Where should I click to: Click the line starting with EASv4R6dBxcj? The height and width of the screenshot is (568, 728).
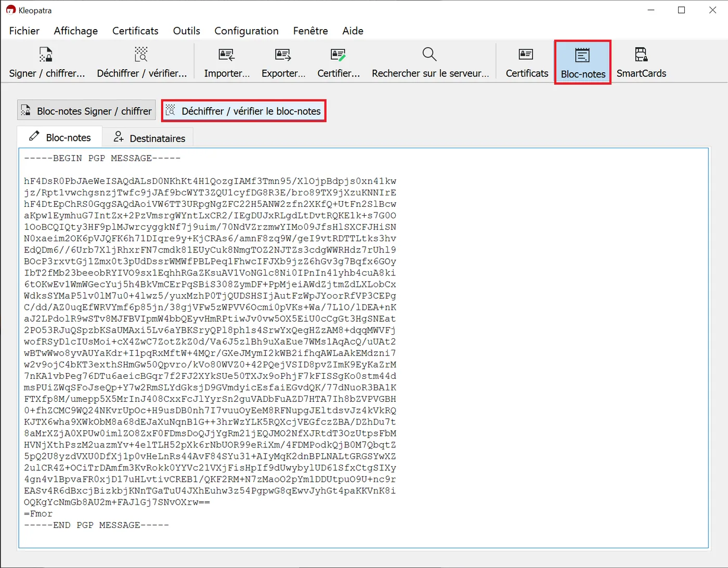pyautogui.click(x=210, y=491)
